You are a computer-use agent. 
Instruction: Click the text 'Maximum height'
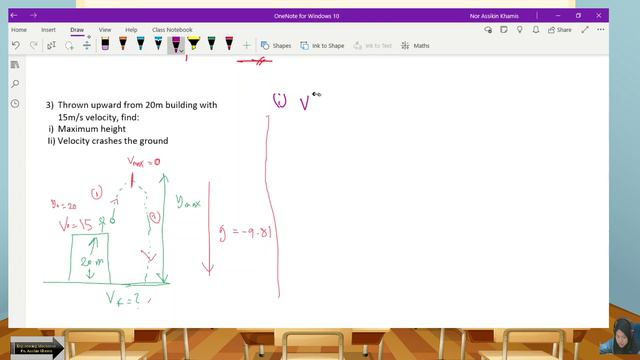pyautogui.click(x=91, y=129)
